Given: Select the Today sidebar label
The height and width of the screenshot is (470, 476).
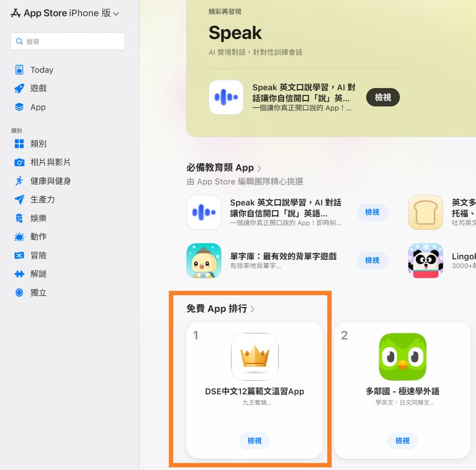Looking at the screenshot, I should [42, 70].
